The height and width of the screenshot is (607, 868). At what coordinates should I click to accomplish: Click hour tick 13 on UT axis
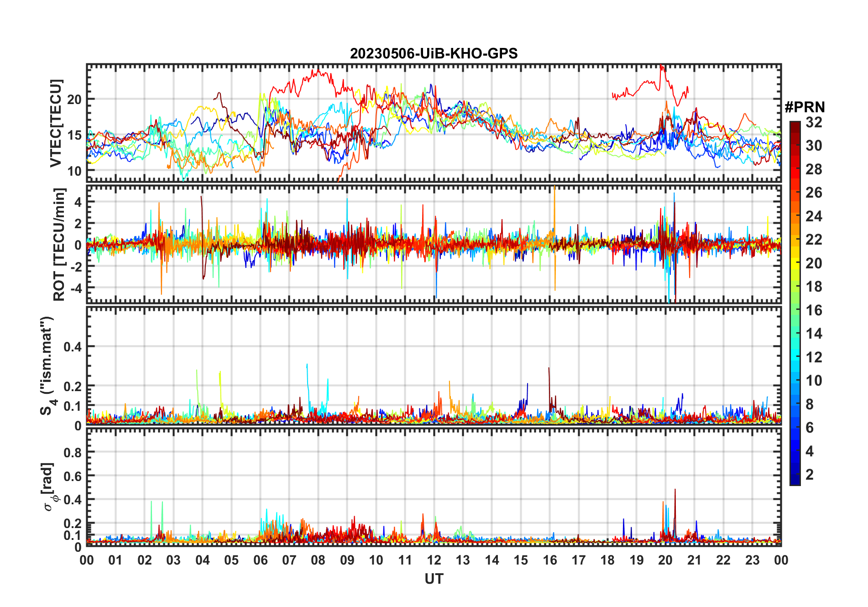(463, 560)
